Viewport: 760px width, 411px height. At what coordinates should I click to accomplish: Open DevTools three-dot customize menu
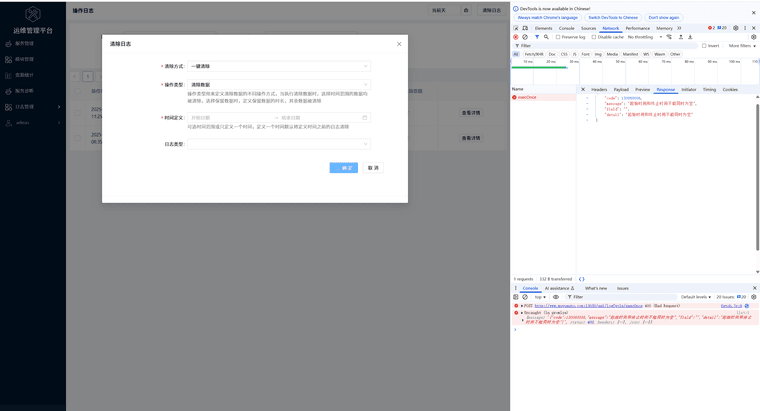coord(745,28)
